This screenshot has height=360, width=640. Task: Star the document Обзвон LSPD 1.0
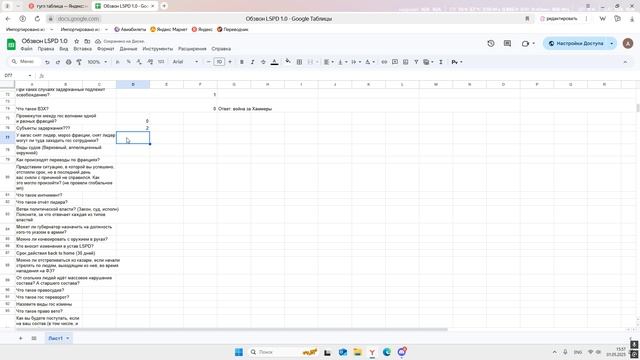(76, 41)
